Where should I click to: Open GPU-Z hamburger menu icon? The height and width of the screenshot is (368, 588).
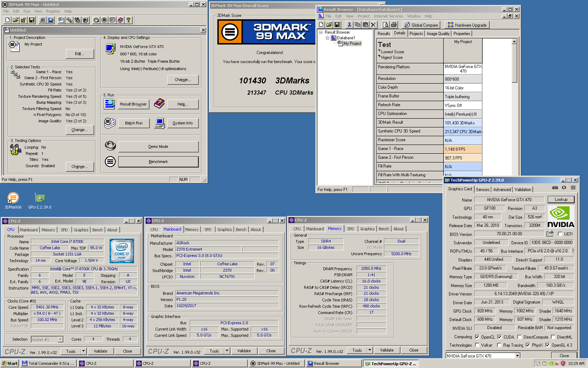tap(573, 188)
